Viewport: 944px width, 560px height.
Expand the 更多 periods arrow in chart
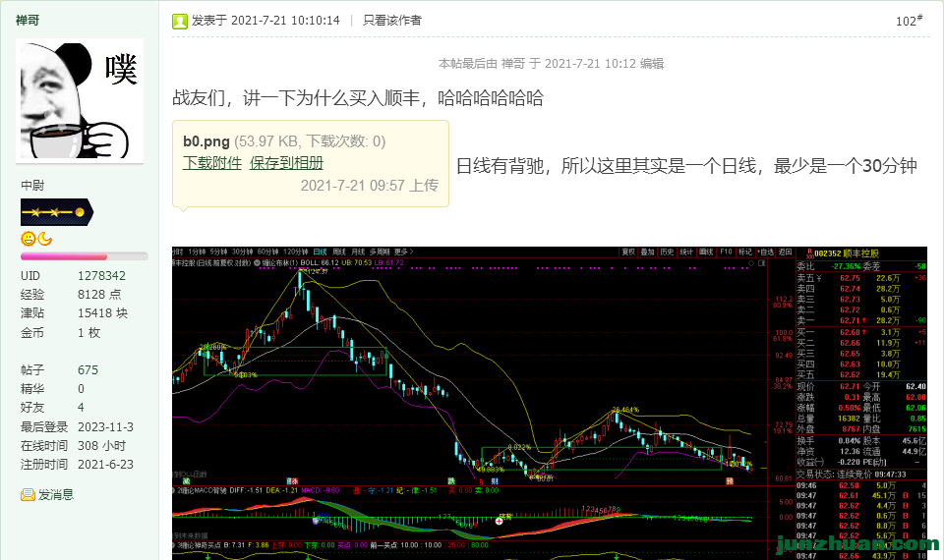pyautogui.click(x=404, y=252)
